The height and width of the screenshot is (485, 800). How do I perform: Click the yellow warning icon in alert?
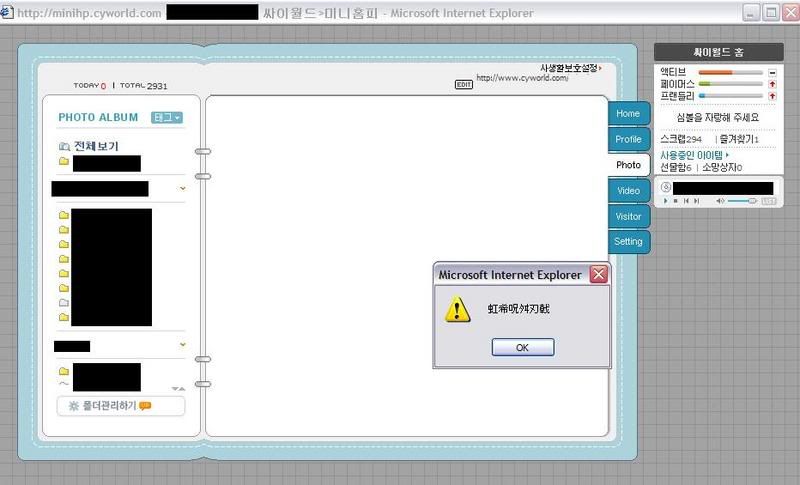tap(457, 309)
